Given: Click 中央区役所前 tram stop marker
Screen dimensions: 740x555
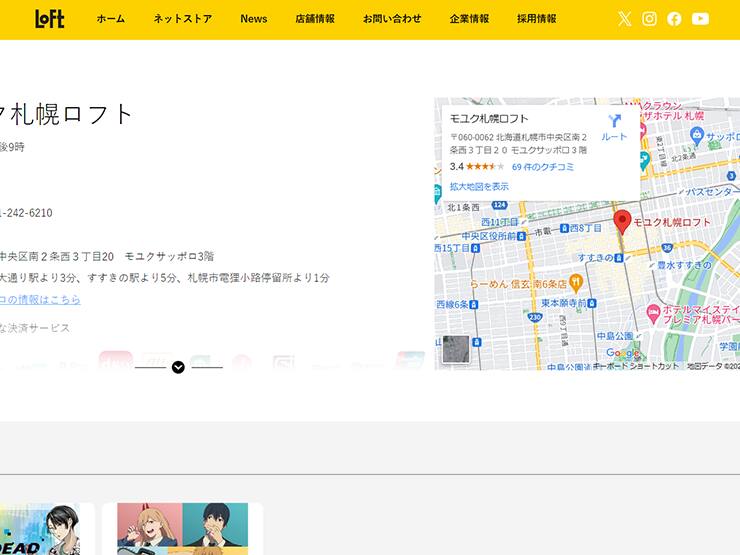Looking at the screenshot, I should click(x=521, y=236).
